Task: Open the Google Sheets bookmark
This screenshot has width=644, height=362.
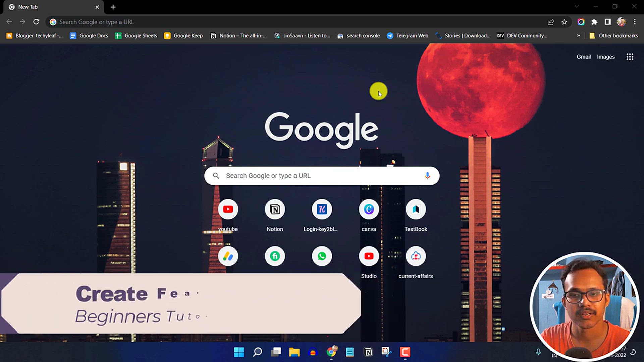Action: 136,36
